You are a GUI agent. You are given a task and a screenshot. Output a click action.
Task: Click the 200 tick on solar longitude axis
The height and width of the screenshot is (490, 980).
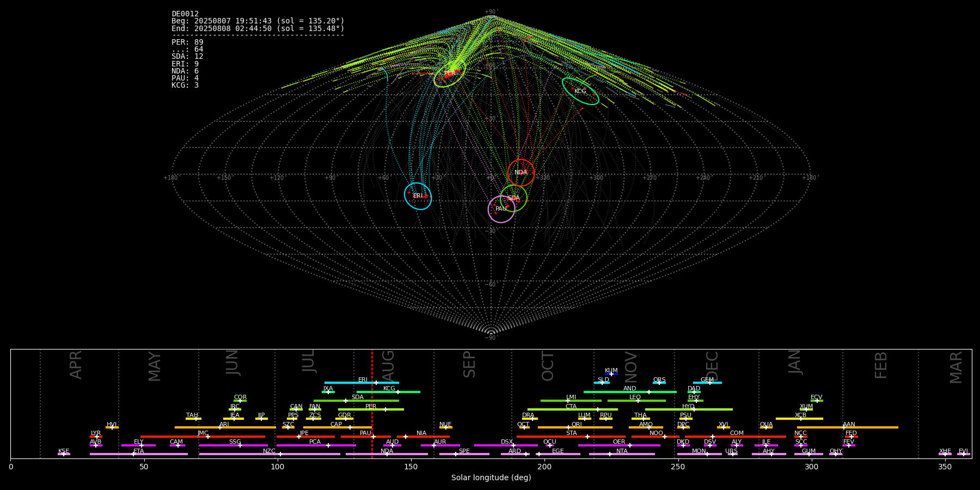coord(544,466)
